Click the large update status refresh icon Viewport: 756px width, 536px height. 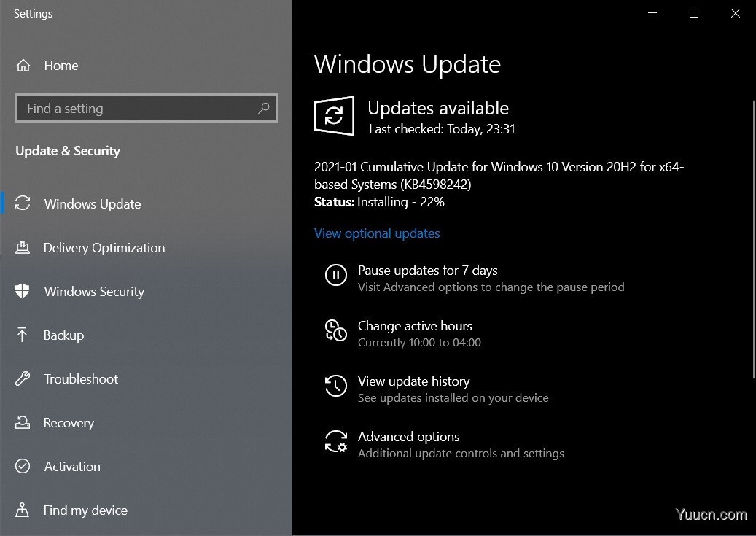coord(334,116)
